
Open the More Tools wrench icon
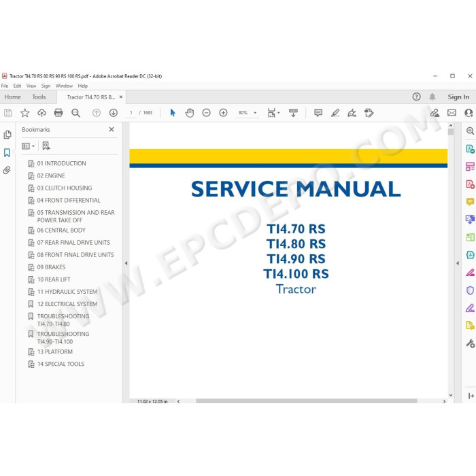(471, 343)
